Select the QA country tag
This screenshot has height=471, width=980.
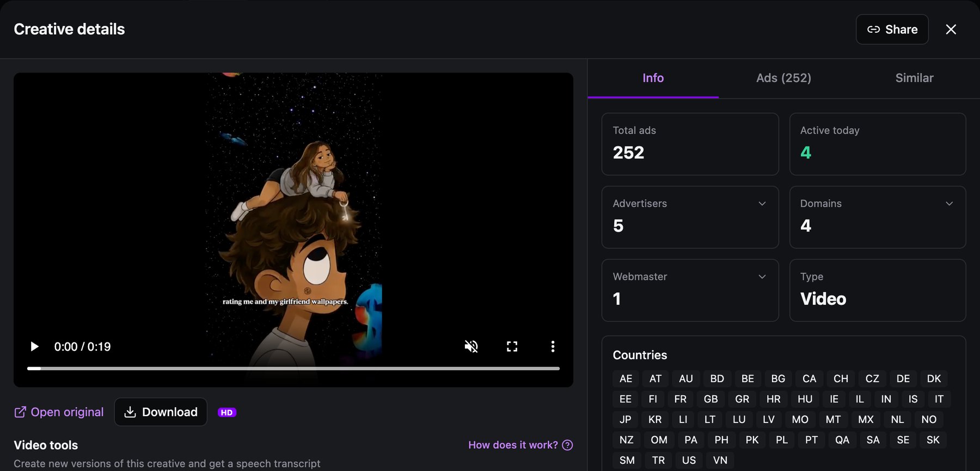coord(842,440)
